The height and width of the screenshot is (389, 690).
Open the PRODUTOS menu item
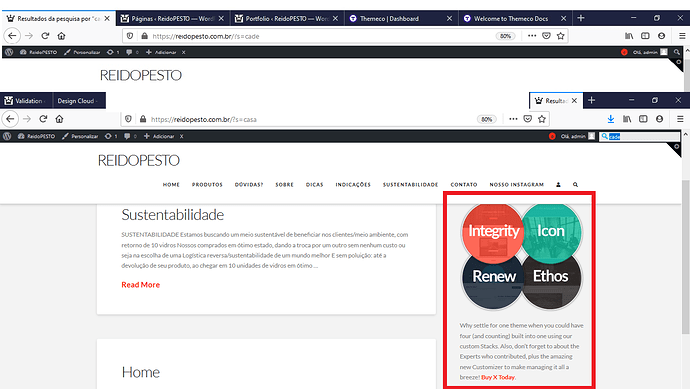[x=207, y=184]
